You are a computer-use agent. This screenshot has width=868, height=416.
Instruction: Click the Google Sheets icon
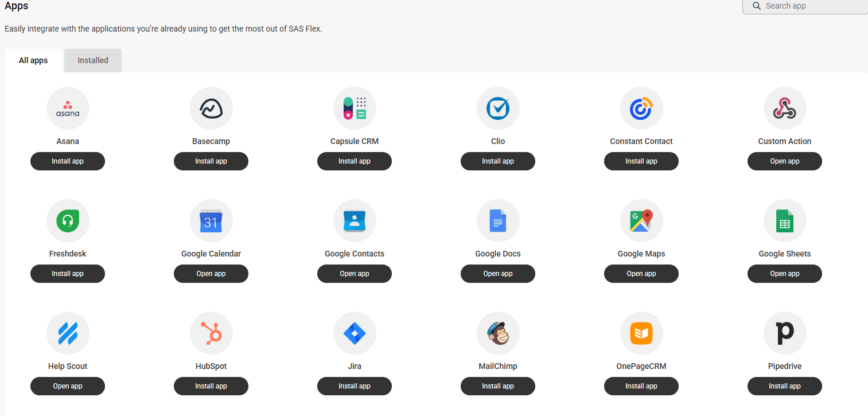tap(785, 221)
